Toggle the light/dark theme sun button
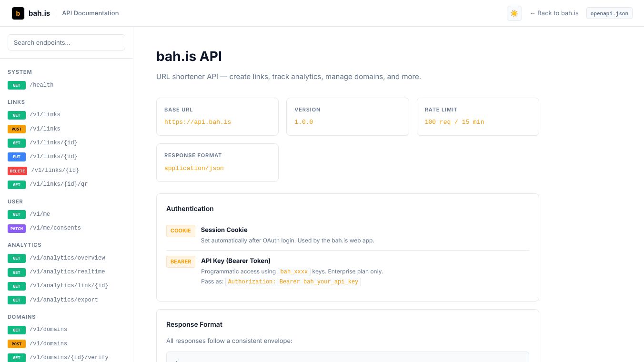The width and height of the screenshot is (644, 362). 514,13
